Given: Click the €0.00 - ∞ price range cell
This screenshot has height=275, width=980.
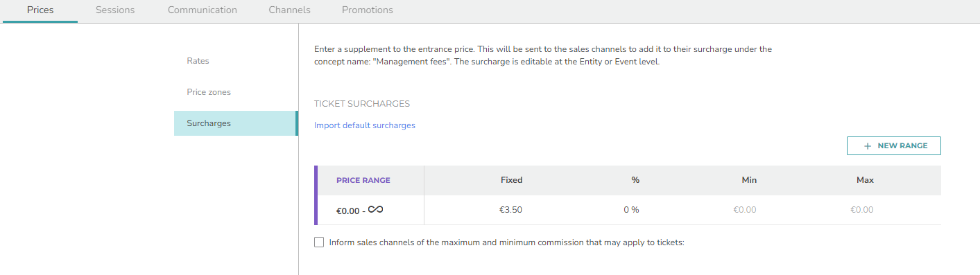Looking at the screenshot, I should [x=370, y=210].
